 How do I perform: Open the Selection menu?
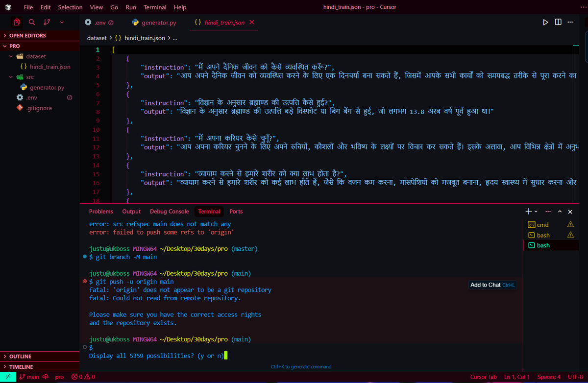click(x=70, y=7)
